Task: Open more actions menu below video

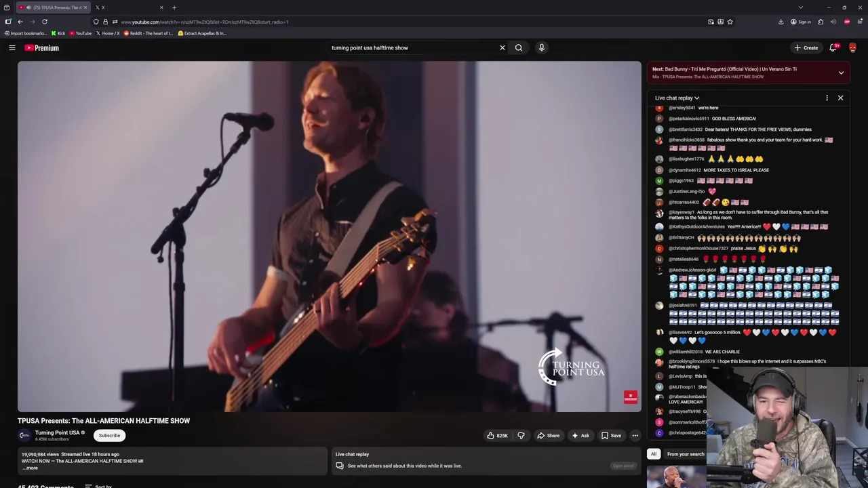Action: point(635,436)
